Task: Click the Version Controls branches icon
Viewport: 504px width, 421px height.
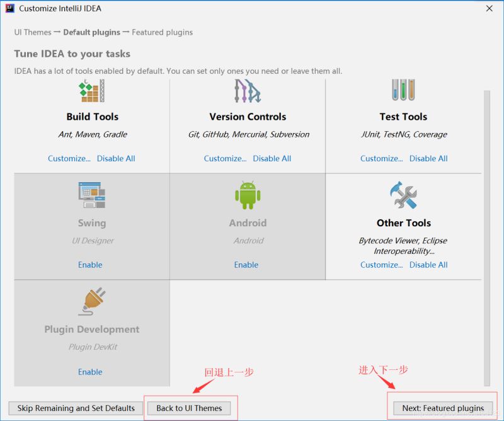Action: (248, 91)
